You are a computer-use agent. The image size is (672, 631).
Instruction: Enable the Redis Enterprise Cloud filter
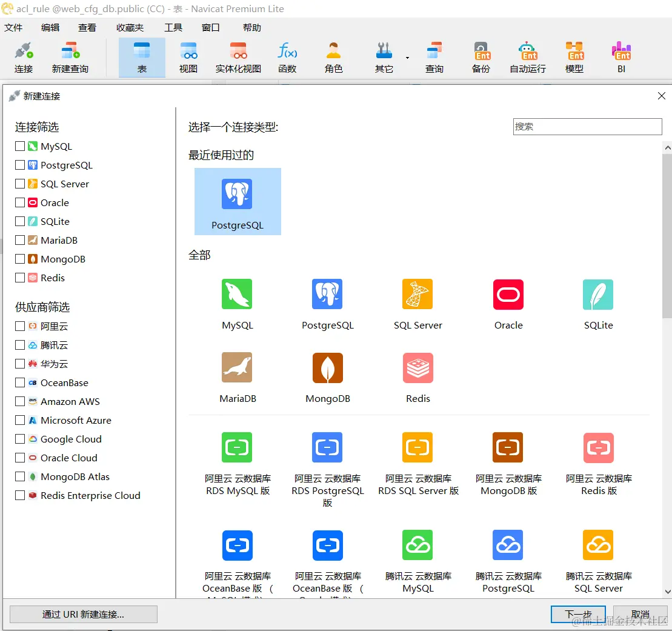(20, 496)
